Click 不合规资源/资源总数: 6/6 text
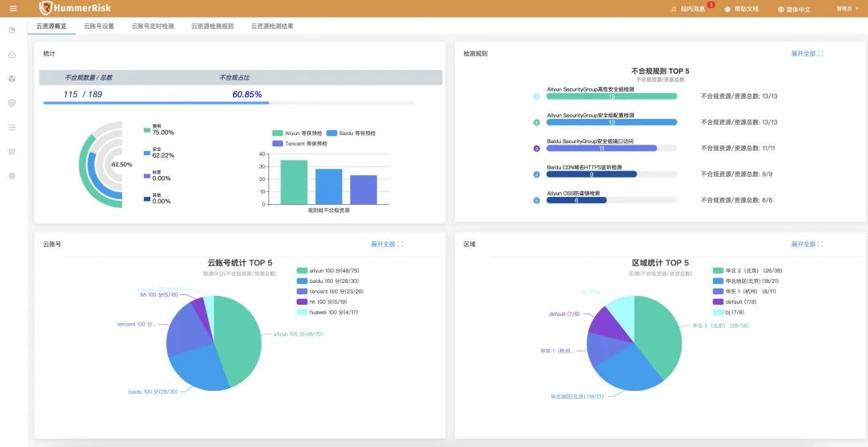Viewport: 868px width, 447px height. coord(736,200)
